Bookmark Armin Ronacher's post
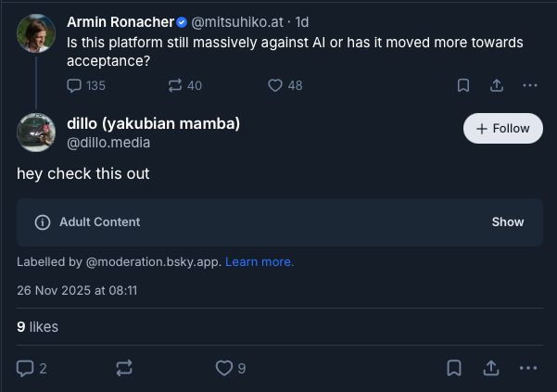 [463, 85]
